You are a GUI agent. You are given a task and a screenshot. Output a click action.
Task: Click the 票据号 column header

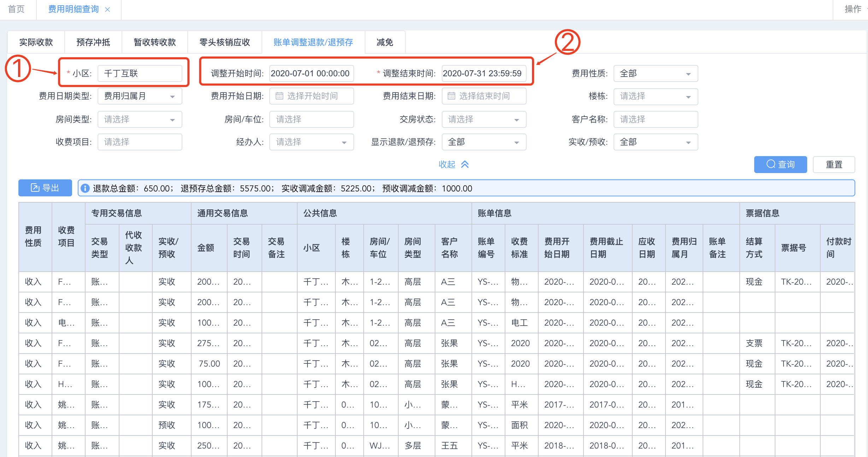pos(797,248)
